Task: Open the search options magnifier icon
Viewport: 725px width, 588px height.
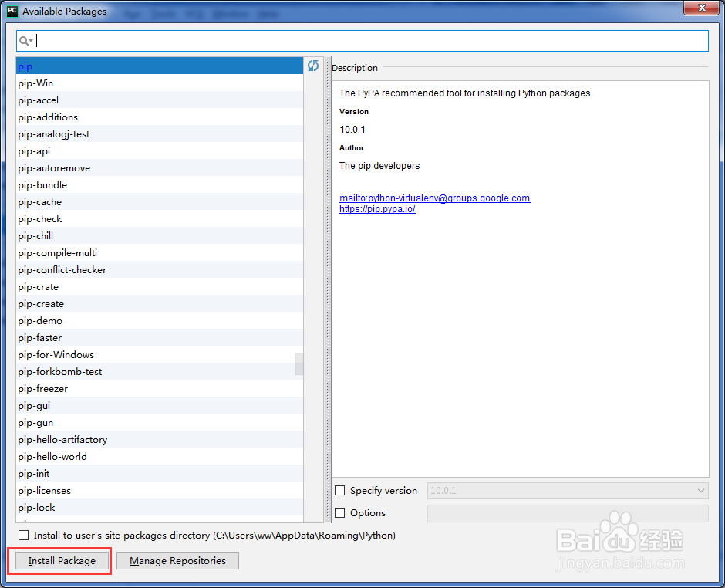Action: click(x=26, y=41)
